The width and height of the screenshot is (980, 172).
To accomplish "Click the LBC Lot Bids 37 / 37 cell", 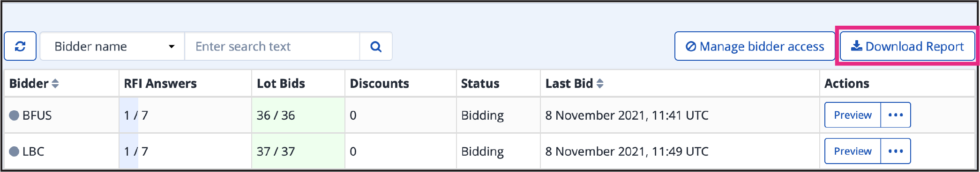I will 298,151.
